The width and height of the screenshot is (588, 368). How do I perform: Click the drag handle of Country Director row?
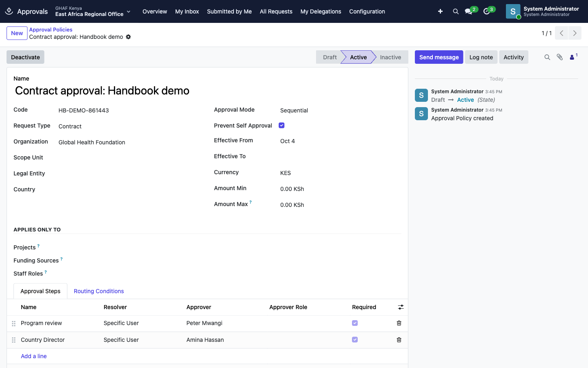(x=13, y=340)
